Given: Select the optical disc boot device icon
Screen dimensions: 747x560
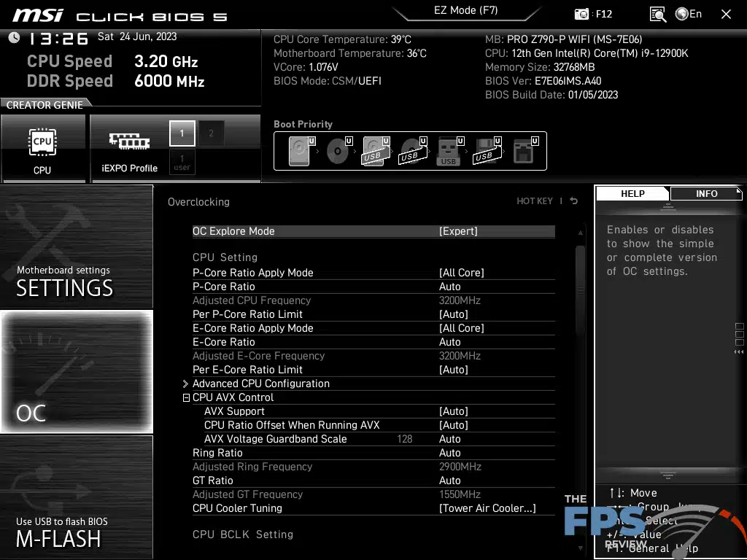Looking at the screenshot, I should point(339,150).
